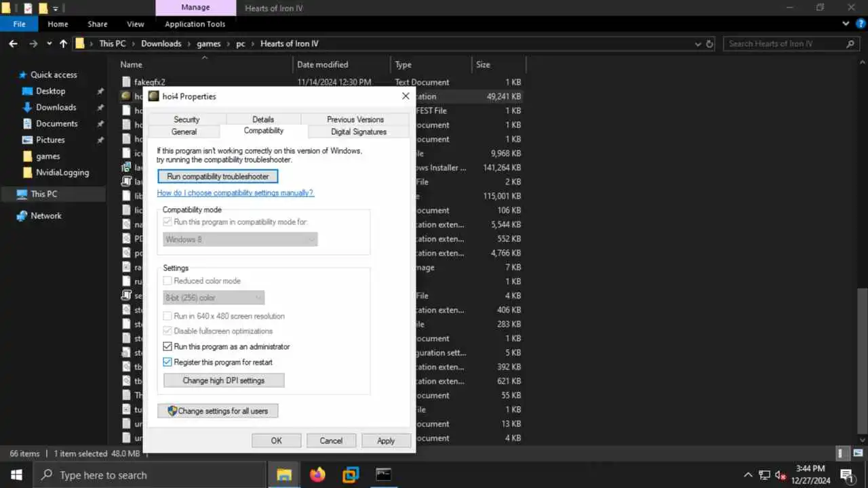Open the View ribbon tab
Screen dimensions: 868x488
(136, 24)
